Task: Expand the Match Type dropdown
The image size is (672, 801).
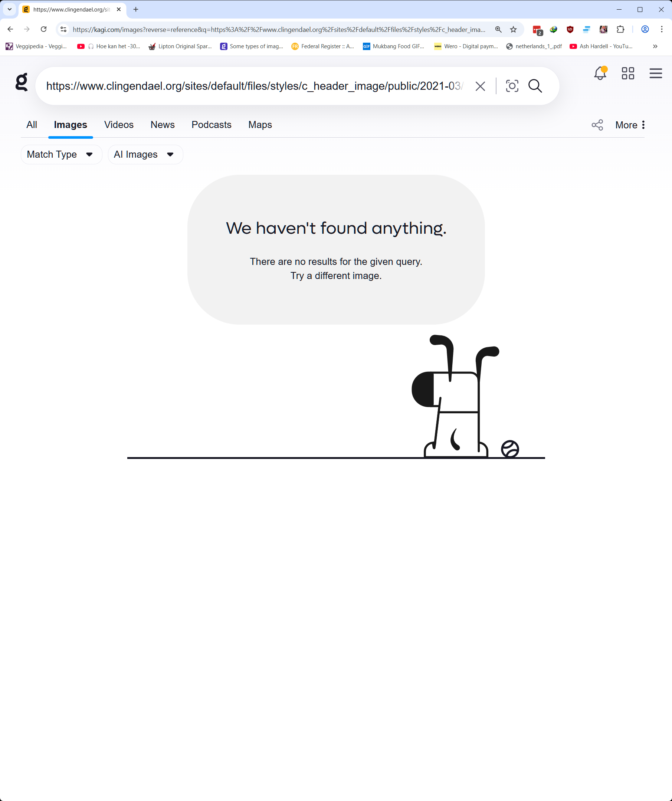Action: tap(61, 154)
